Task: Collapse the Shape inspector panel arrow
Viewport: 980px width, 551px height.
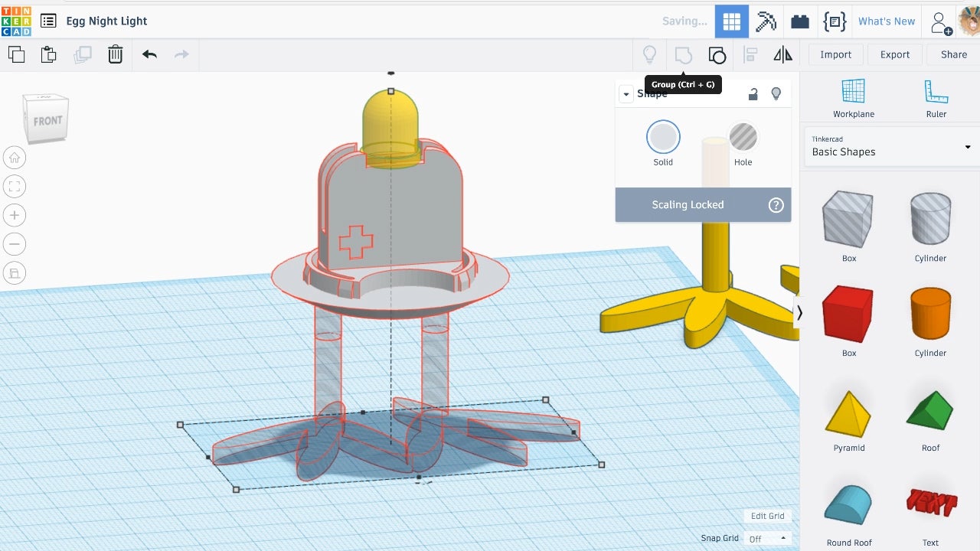Action: pyautogui.click(x=626, y=94)
